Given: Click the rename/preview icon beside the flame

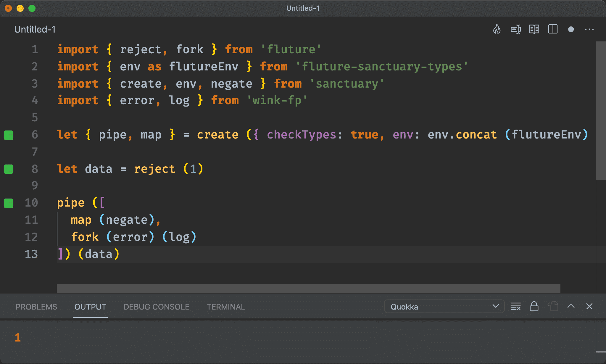Looking at the screenshot, I should point(516,29).
